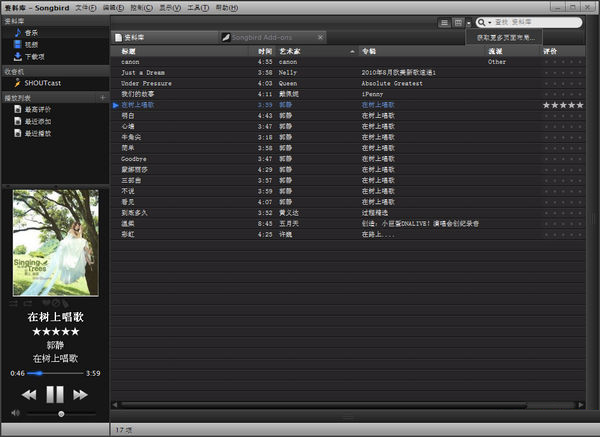Switch to list view icon
Image resolution: width=600 pixels, height=437 pixels.
(x=444, y=22)
